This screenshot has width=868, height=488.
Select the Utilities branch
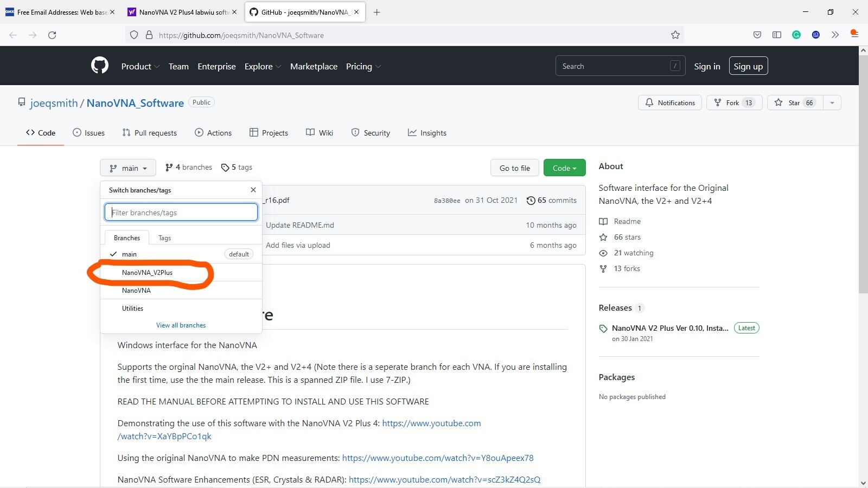[181, 308]
